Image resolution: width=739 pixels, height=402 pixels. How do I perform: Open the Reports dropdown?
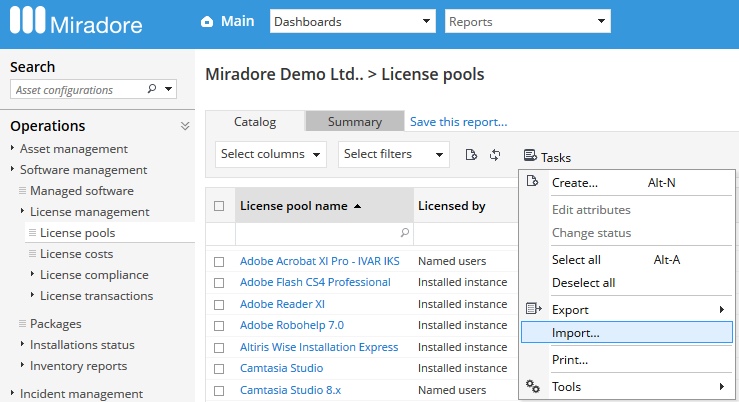coord(527,21)
